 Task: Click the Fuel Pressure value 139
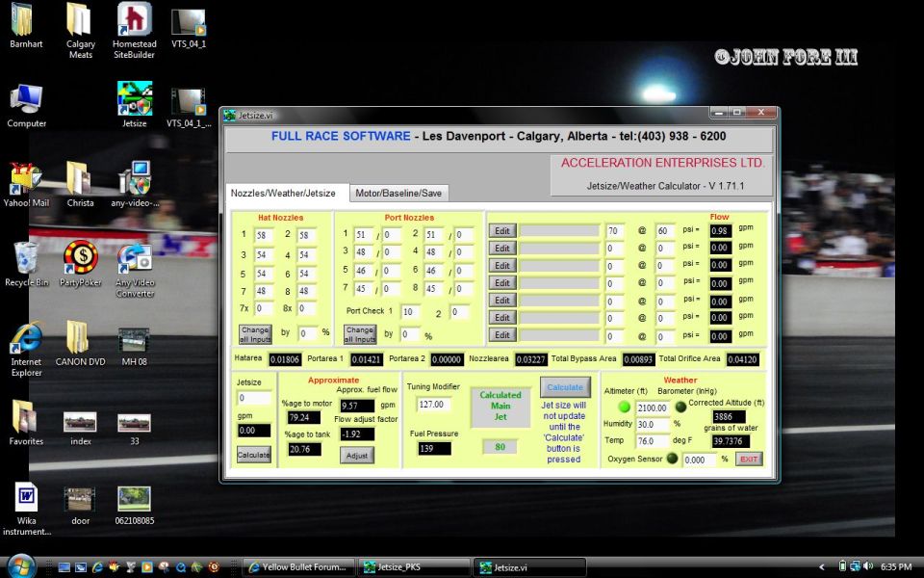434,448
